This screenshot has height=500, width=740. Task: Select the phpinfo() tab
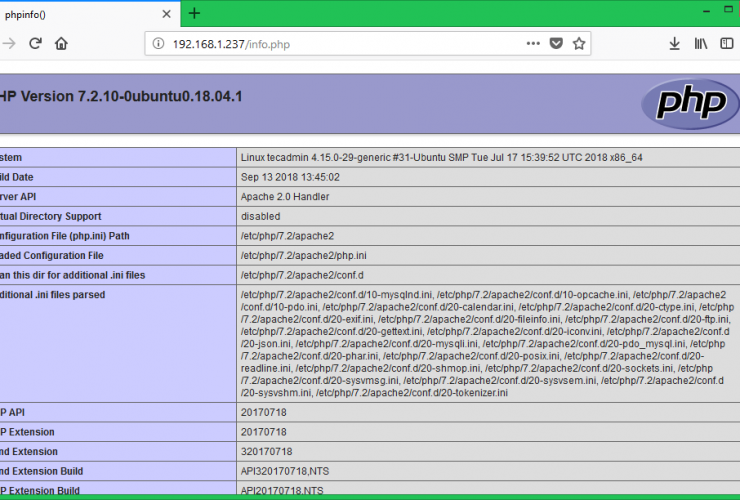pyautogui.click(x=70, y=14)
